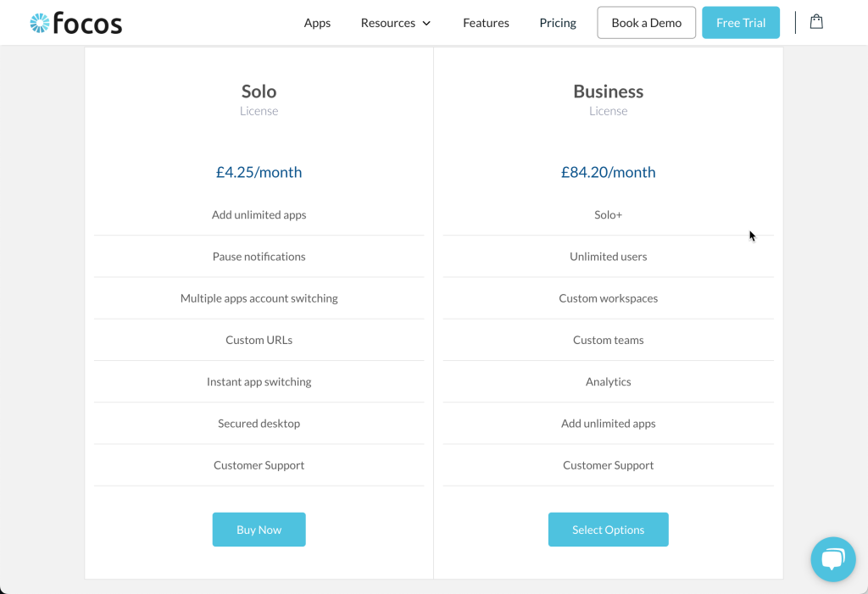Click the £4.25/month price

point(259,172)
